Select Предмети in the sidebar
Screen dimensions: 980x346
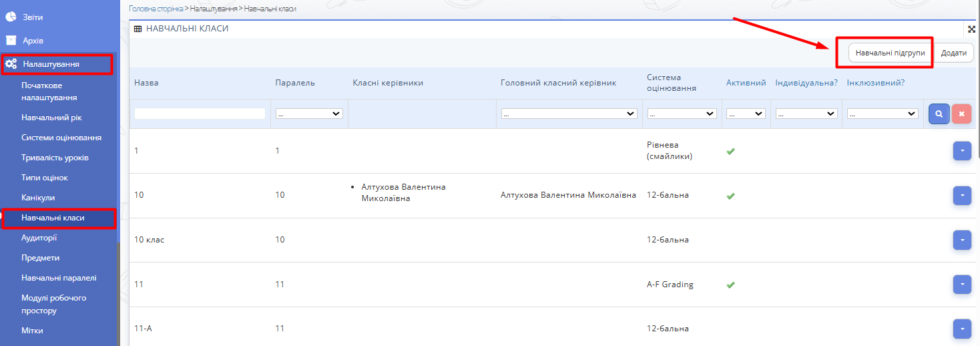pyautogui.click(x=40, y=258)
